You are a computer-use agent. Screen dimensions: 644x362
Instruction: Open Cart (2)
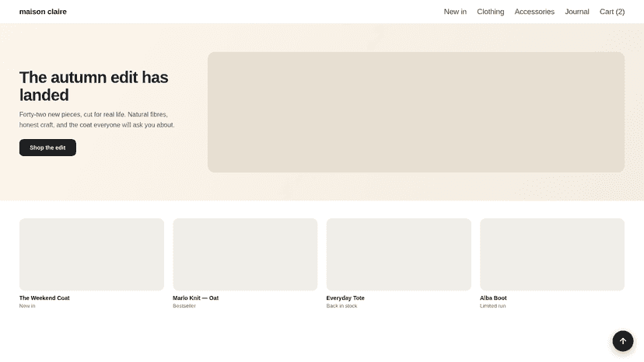(x=612, y=12)
